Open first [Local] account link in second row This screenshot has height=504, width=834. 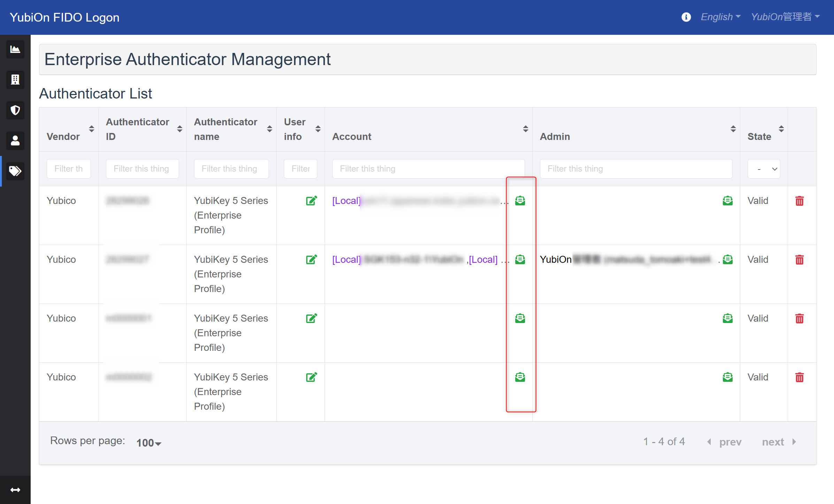pyautogui.click(x=346, y=259)
